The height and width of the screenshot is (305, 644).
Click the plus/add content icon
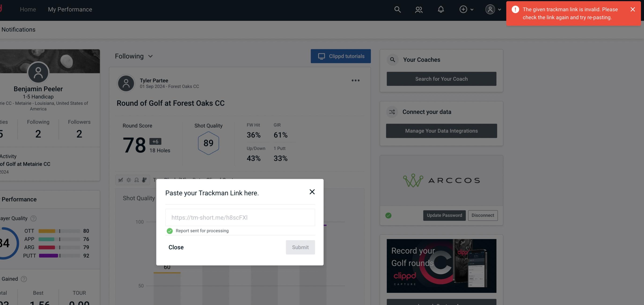[x=463, y=9]
